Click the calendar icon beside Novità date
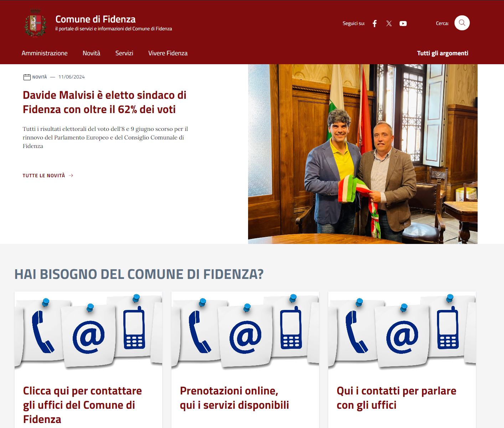The image size is (504, 428). 27,77
